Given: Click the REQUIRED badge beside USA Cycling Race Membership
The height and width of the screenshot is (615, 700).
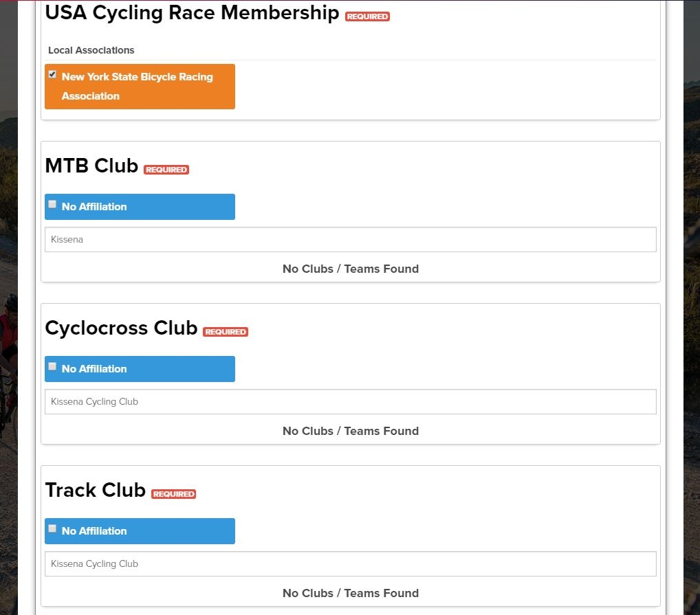Looking at the screenshot, I should point(367,16).
